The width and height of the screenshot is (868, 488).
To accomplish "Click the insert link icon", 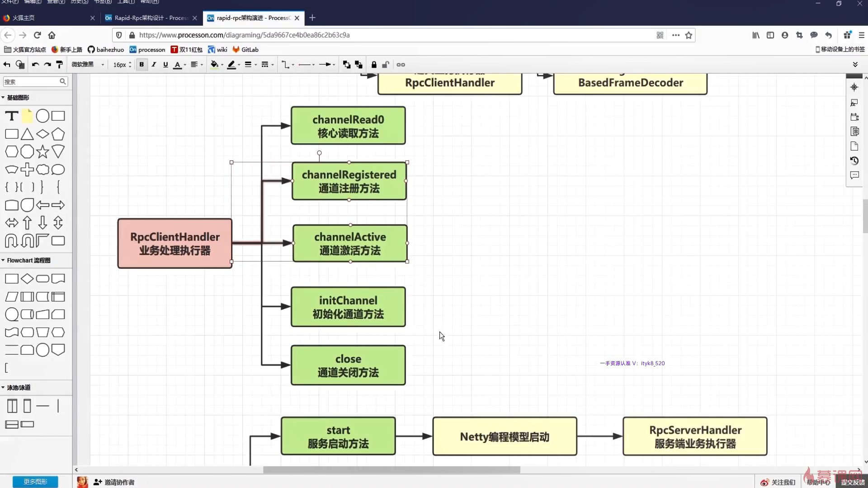I will click(x=401, y=65).
